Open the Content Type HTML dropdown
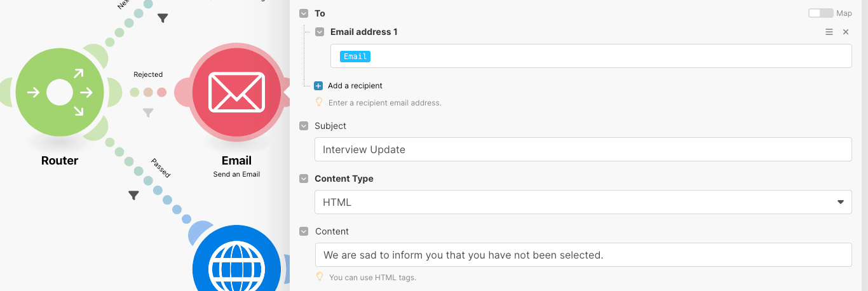The width and height of the screenshot is (868, 291). (583, 203)
